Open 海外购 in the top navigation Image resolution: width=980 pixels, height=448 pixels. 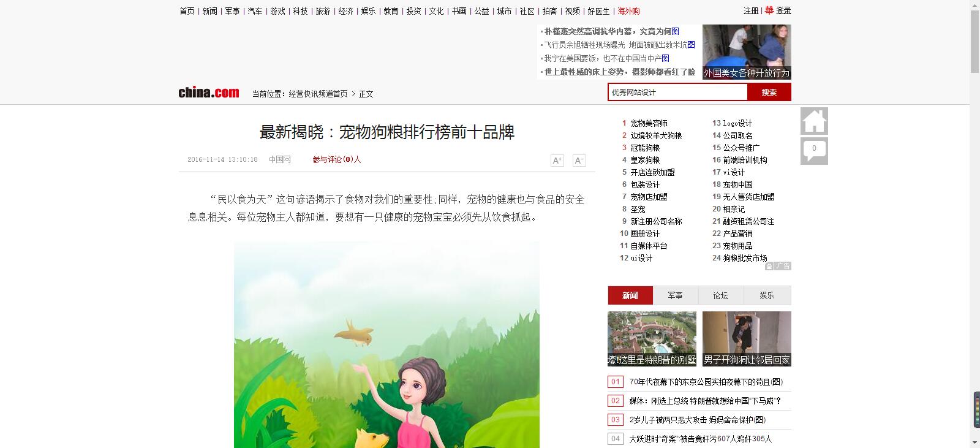pos(628,11)
